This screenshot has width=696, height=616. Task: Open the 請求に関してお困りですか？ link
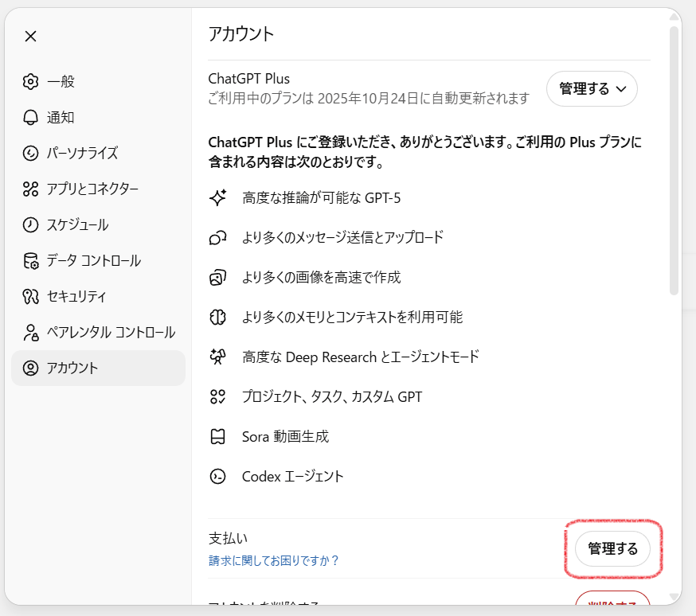tap(273, 560)
